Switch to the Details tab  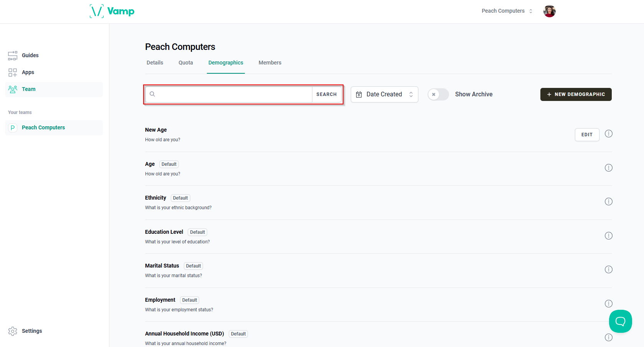click(155, 63)
